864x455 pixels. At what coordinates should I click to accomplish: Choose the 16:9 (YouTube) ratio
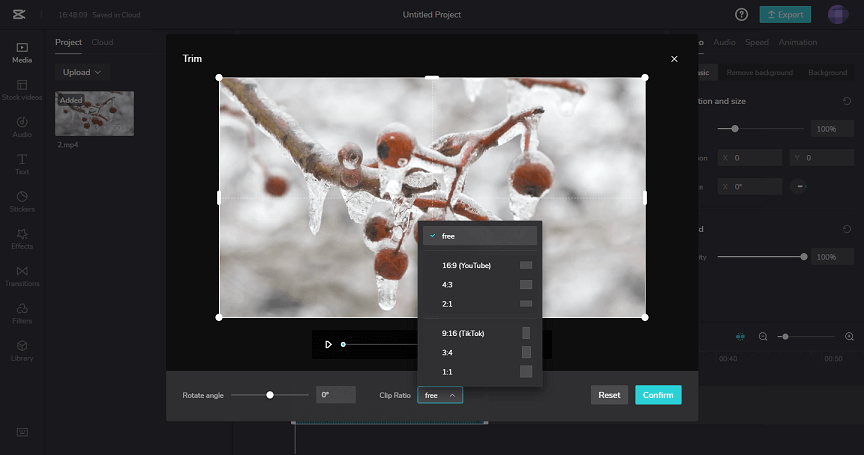[x=479, y=266]
